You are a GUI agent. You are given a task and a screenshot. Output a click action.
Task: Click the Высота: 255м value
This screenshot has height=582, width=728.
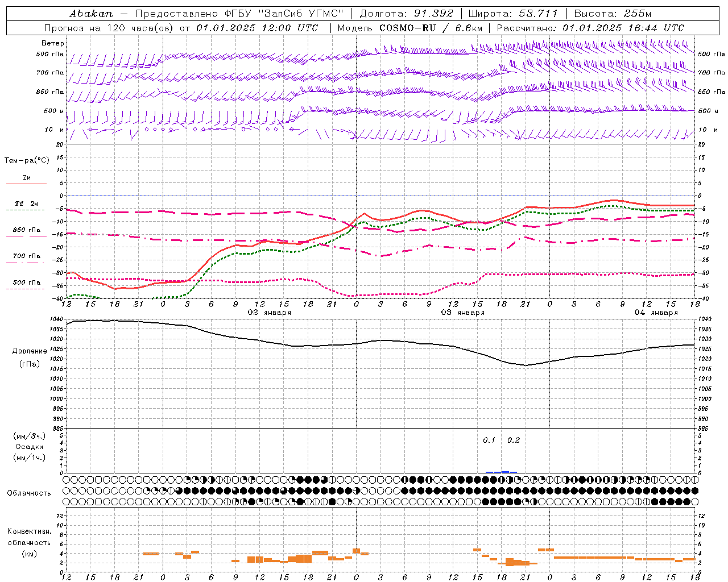613,14
